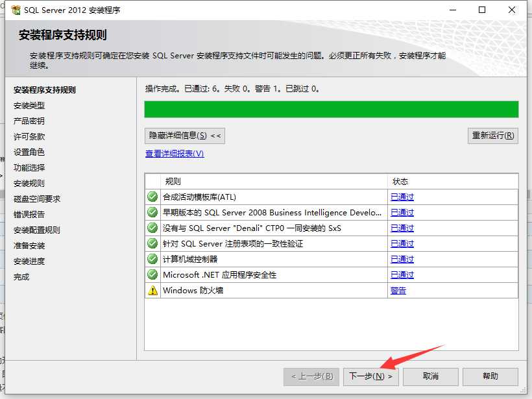Image resolution: width=532 pixels, height=399 pixels.
Task: Click the green completed progress bar
Action: (332, 109)
